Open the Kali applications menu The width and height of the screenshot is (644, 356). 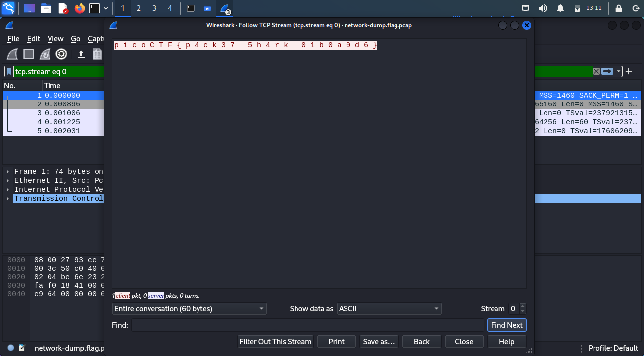pyautogui.click(x=8, y=8)
